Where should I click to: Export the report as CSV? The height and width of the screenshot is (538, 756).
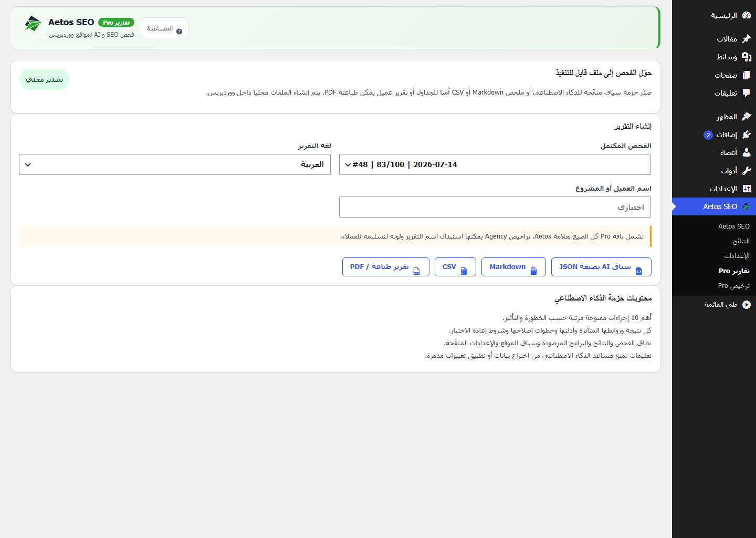coord(455,267)
